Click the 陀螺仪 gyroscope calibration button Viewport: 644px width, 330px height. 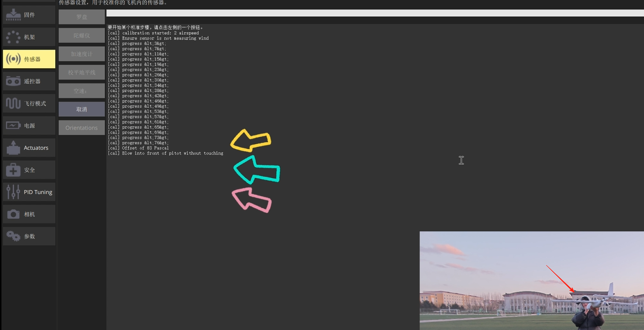[x=82, y=35]
